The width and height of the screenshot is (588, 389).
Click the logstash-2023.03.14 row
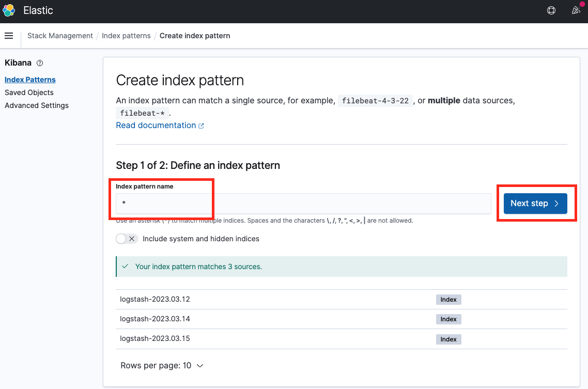point(341,319)
